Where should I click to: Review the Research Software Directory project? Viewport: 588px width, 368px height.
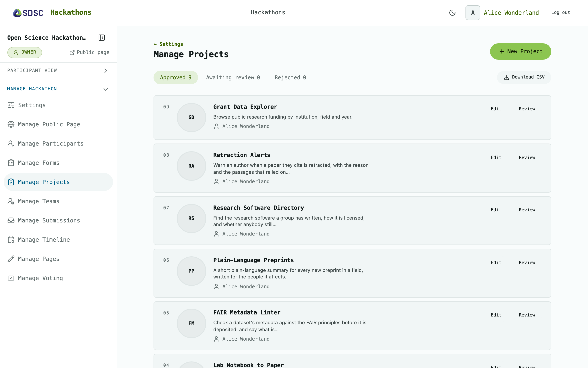527,210
